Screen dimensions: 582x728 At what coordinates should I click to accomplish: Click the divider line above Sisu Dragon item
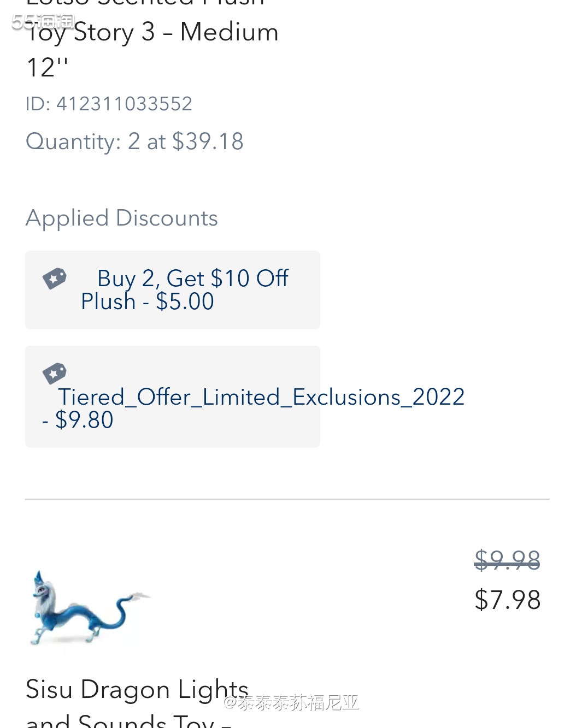[x=287, y=499]
